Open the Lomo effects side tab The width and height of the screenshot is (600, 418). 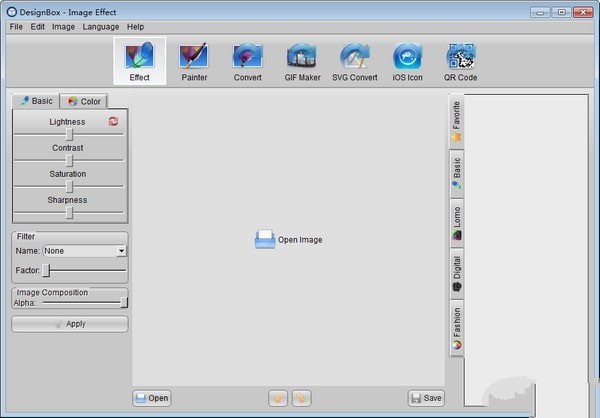(457, 223)
